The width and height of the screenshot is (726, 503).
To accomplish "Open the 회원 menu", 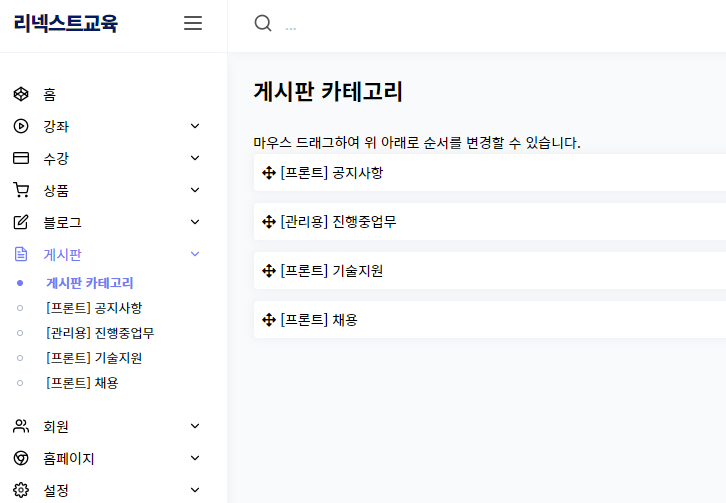I will pos(56,426).
